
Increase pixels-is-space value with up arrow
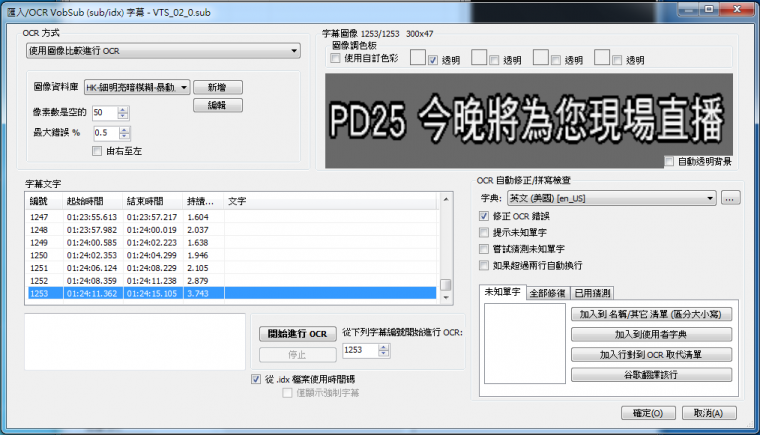click(123, 110)
